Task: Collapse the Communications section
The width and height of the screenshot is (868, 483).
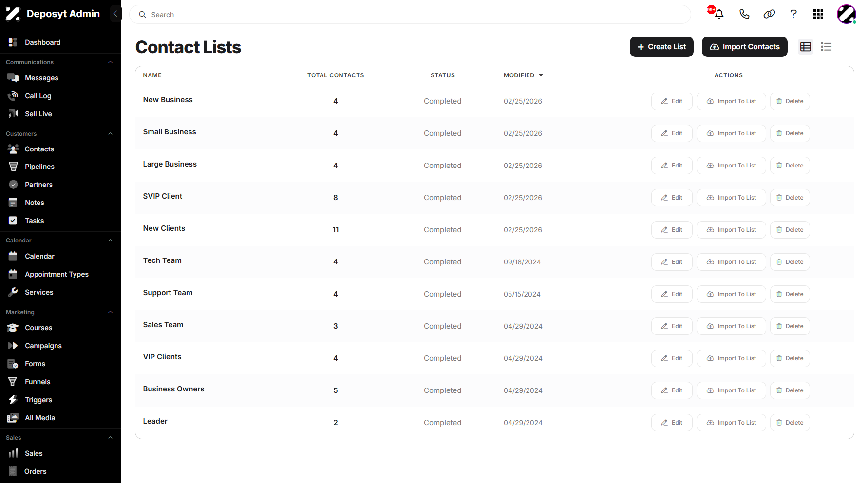Action: (x=110, y=62)
